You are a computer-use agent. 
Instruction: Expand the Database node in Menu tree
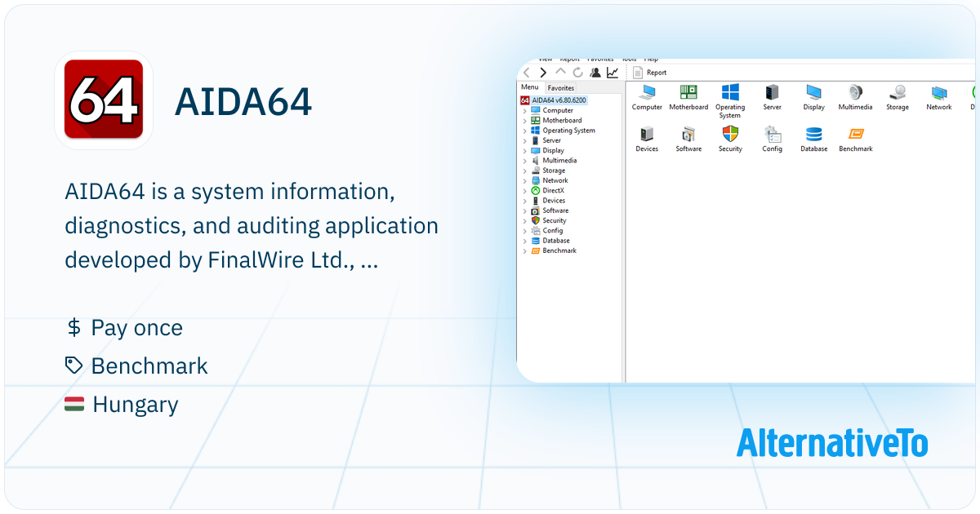coord(525,241)
